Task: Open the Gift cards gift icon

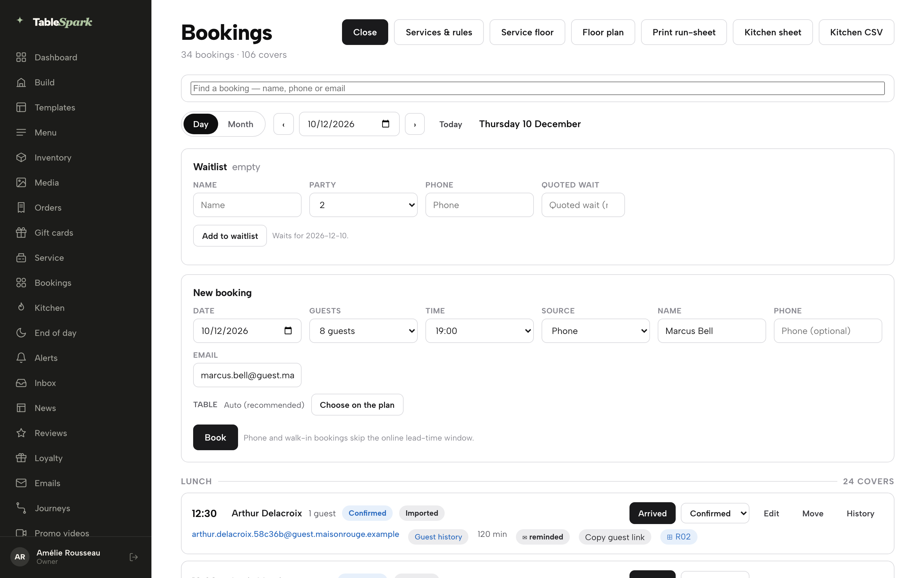Action: [x=21, y=232]
